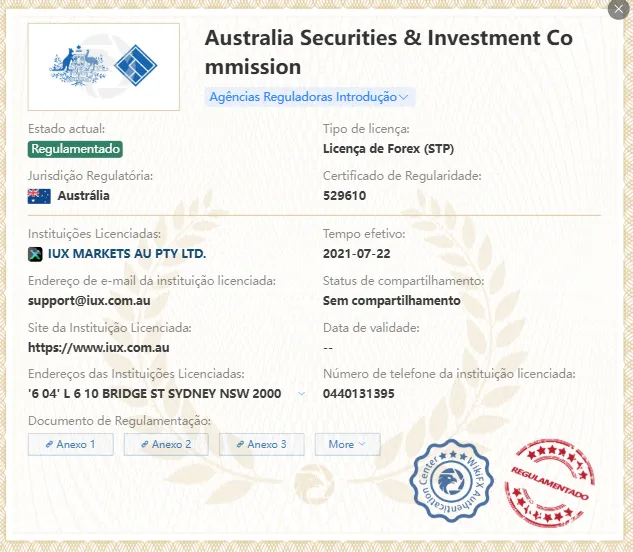
Task: Click the link icon in Anexo 3
Action: click(240, 445)
